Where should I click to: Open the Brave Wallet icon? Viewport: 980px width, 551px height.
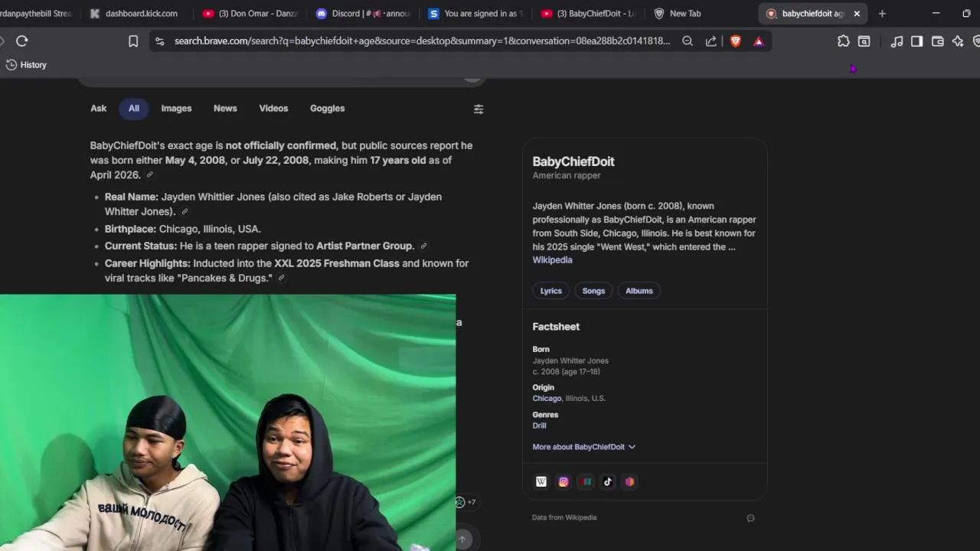[937, 41]
